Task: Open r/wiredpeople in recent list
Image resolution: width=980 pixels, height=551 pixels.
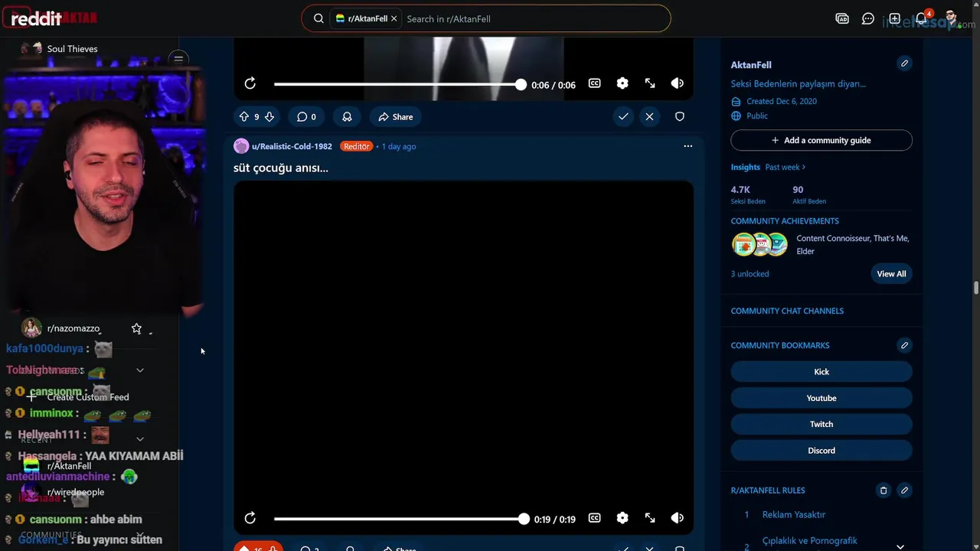Action: (76, 492)
